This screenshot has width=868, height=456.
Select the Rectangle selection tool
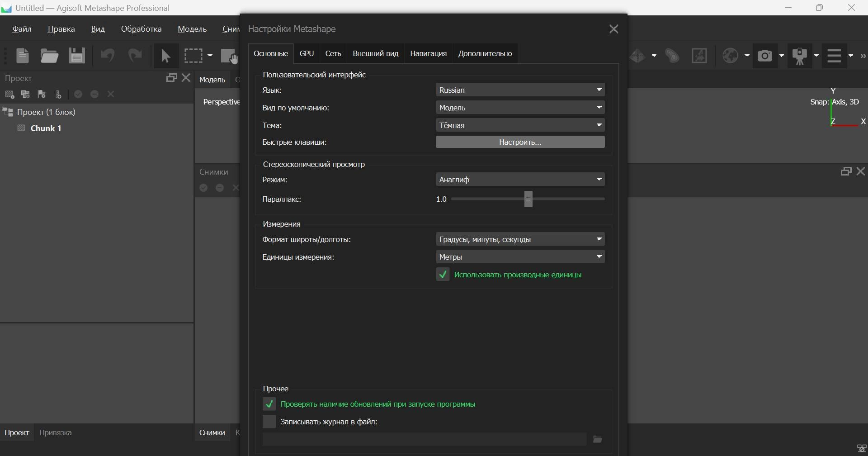click(193, 56)
